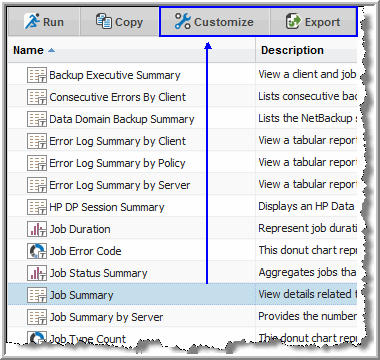This screenshot has height=360, width=380.
Task: Click the Job Error Code donut icon
Action: click(x=37, y=251)
